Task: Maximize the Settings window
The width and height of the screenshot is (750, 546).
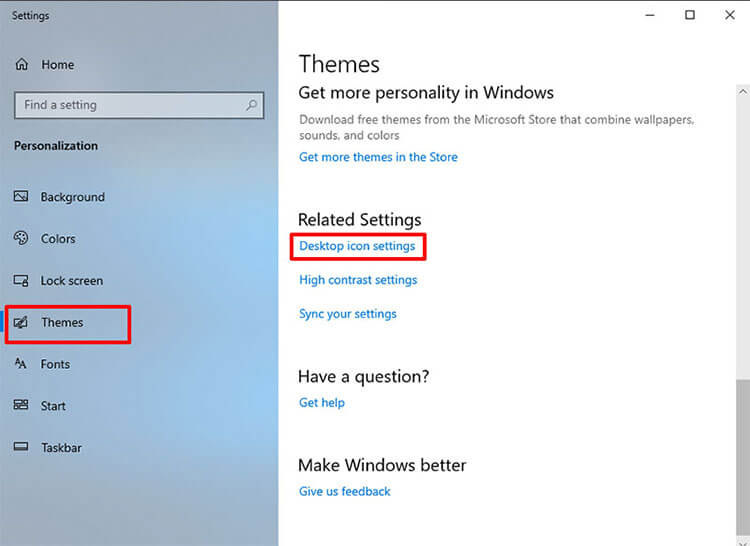Action: pos(690,15)
